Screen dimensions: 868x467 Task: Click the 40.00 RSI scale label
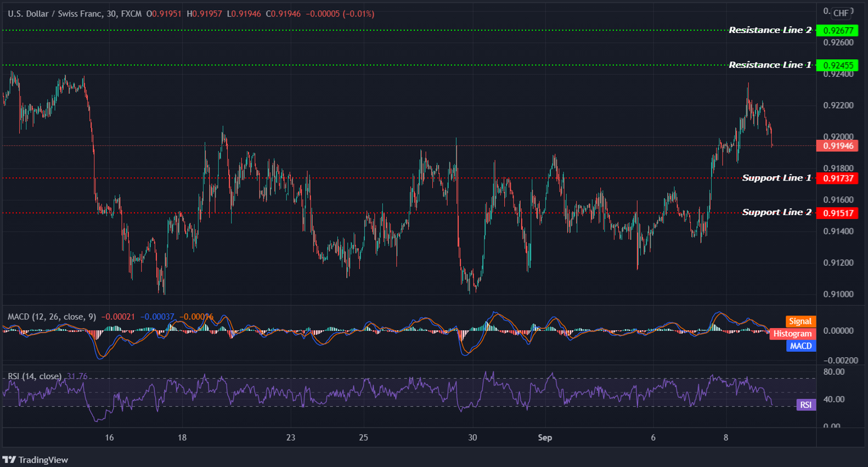834,399
